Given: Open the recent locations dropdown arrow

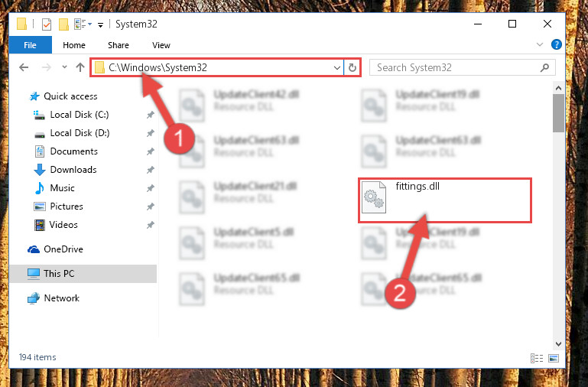Looking at the screenshot, I should point(64,67).
